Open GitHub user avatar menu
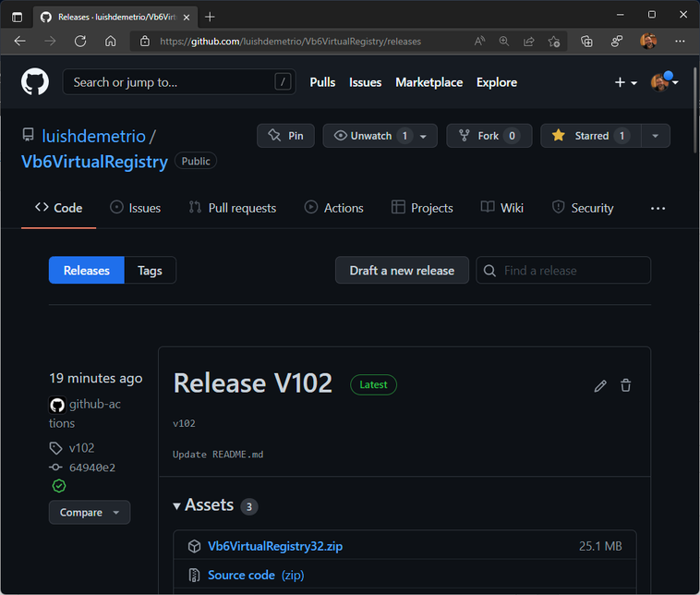 pyautogui.click(x=664, y=82)
